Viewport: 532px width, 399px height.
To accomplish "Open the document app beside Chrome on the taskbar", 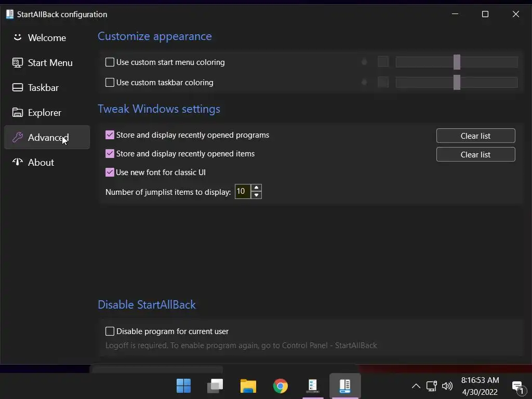I will 312,386.
